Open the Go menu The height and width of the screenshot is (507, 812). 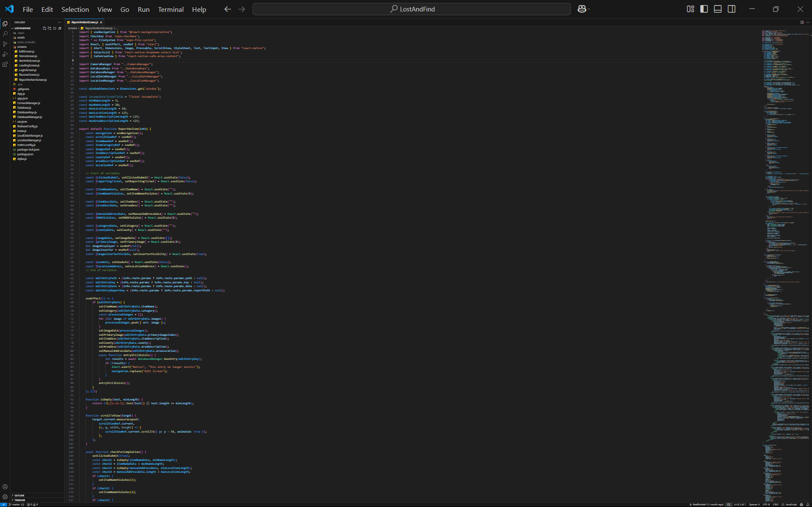125,9
